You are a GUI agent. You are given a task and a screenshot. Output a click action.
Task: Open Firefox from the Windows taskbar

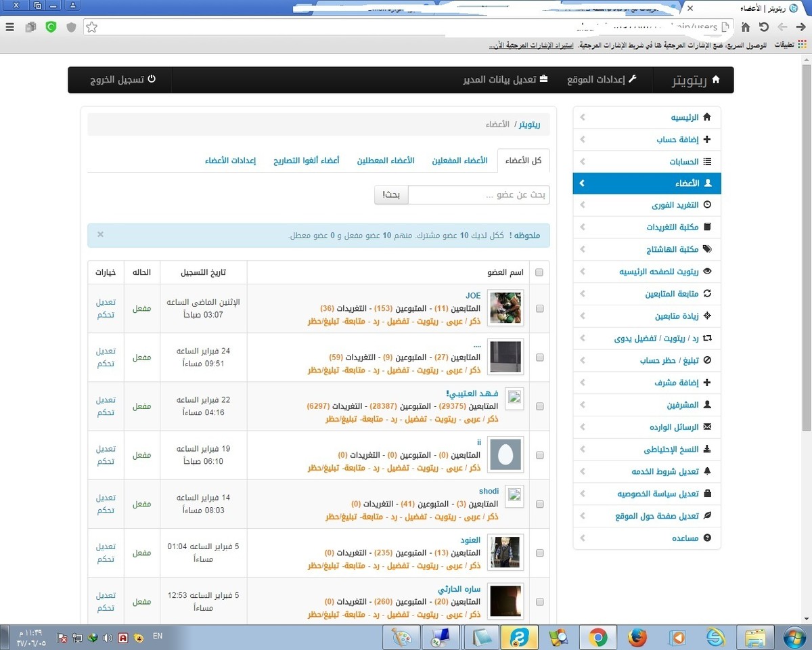pyautogui.click(x=637, y=638)
